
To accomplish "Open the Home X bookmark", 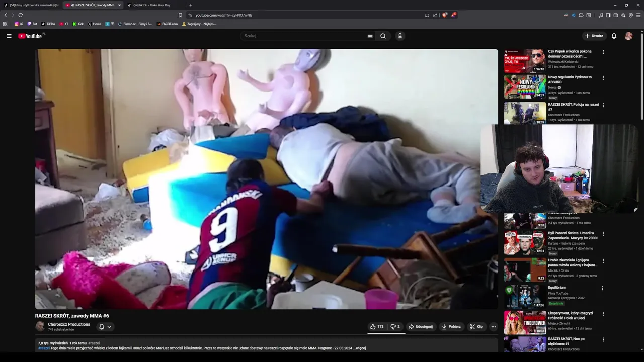I will point(94,24).
